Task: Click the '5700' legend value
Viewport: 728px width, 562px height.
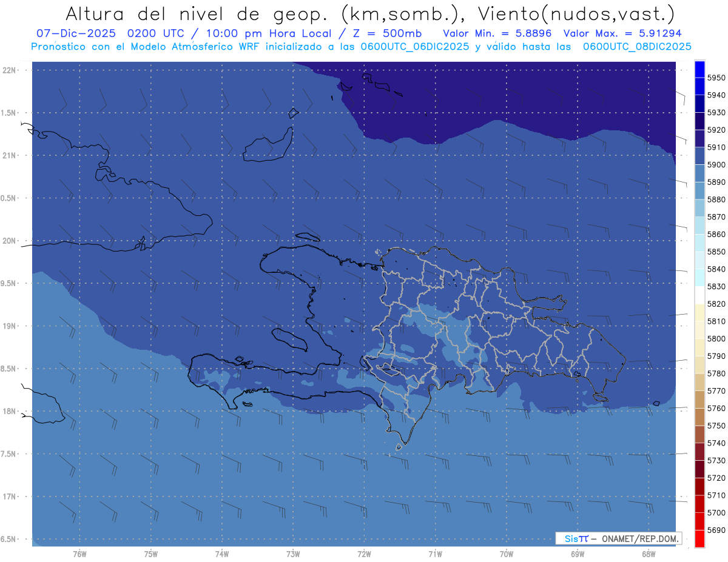Action: click(x=716, y=513)
